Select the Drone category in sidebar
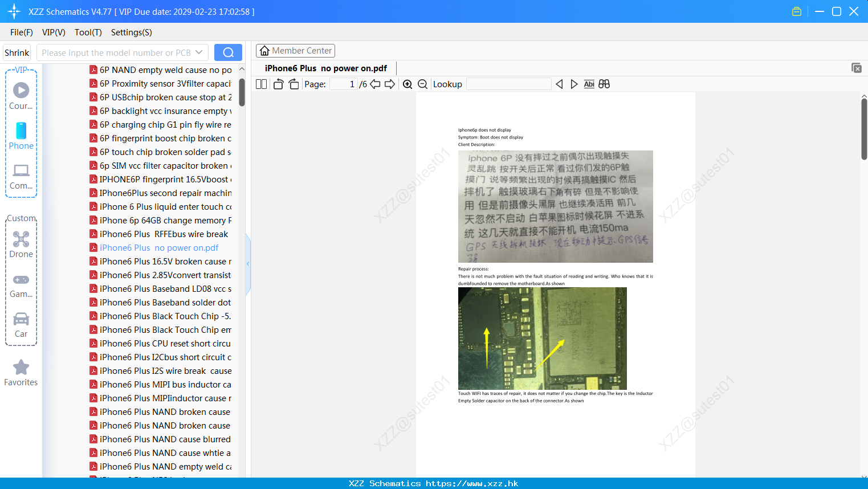The width and height of the screenshot is (868, 489). (21, 244)
